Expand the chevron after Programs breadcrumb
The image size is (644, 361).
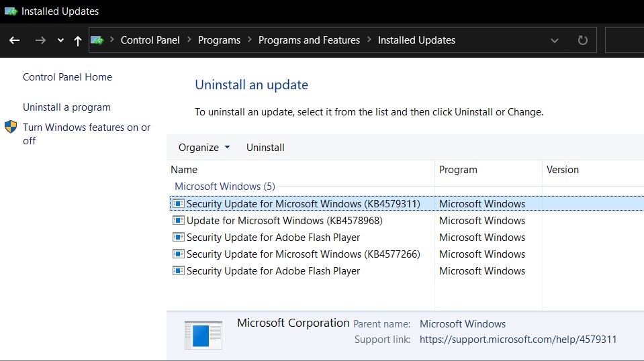(x=249, y=40)
